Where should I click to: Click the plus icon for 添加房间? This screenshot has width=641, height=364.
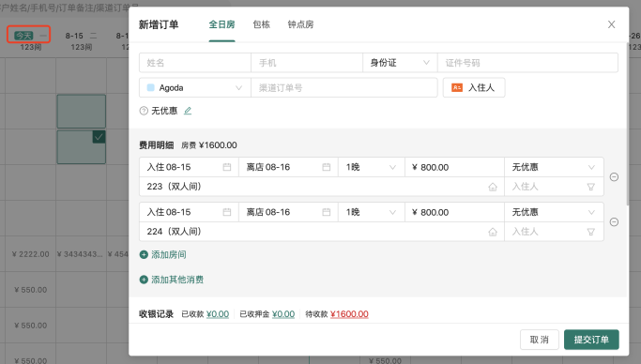[144, 254]
